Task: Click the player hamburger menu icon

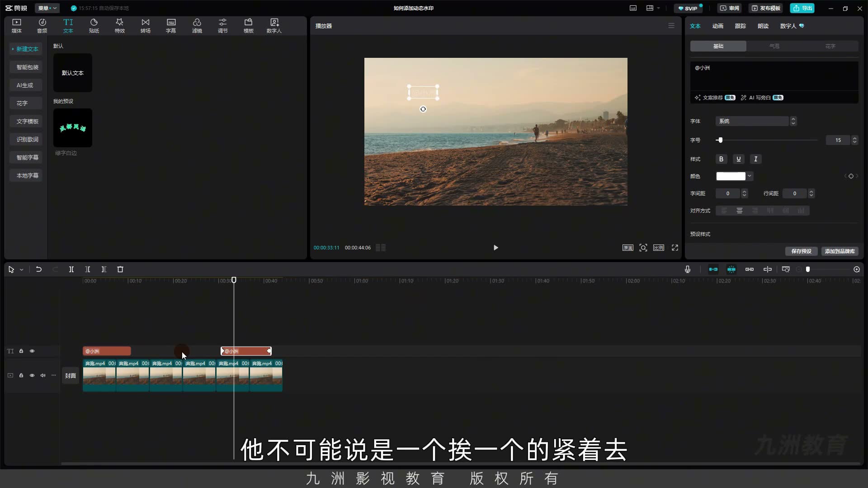Action: pos(671,26)
